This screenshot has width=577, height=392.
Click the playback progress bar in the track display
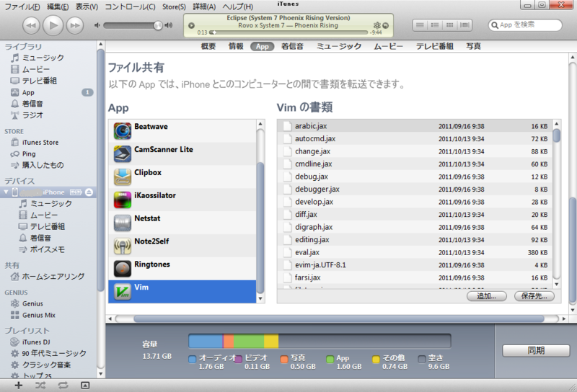[289, 32]
